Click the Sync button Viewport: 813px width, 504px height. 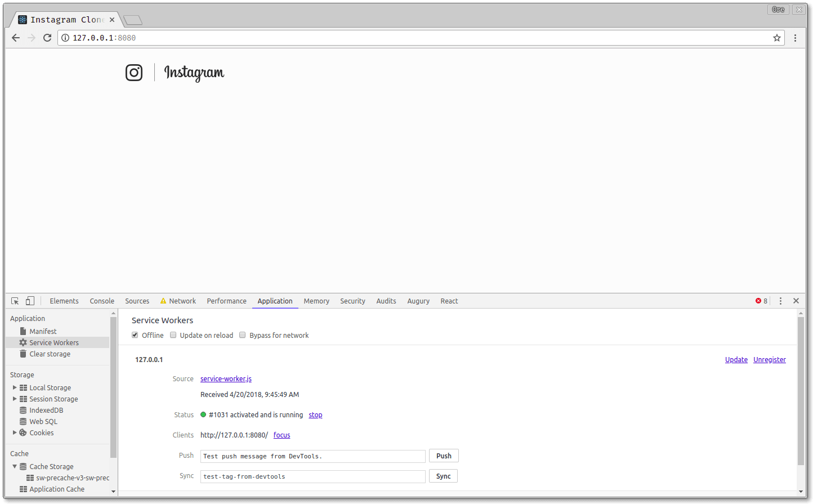pos(443,476)
